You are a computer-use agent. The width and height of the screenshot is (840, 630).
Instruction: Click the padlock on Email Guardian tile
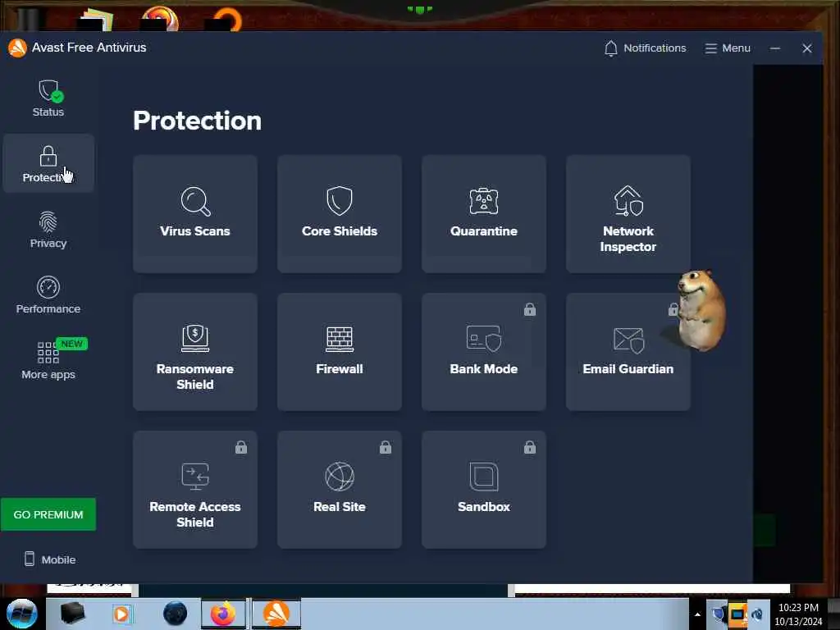[673, 309]
